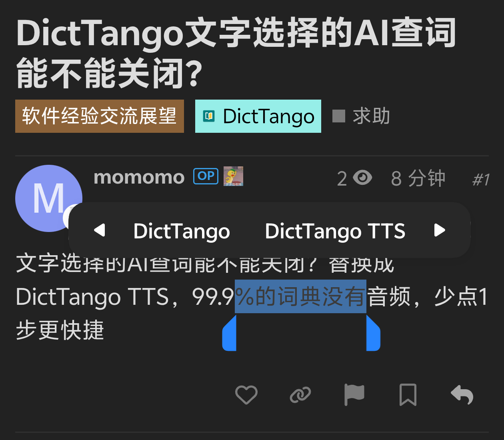
Task: Like the post with heart icon
Action: [246, 395]
